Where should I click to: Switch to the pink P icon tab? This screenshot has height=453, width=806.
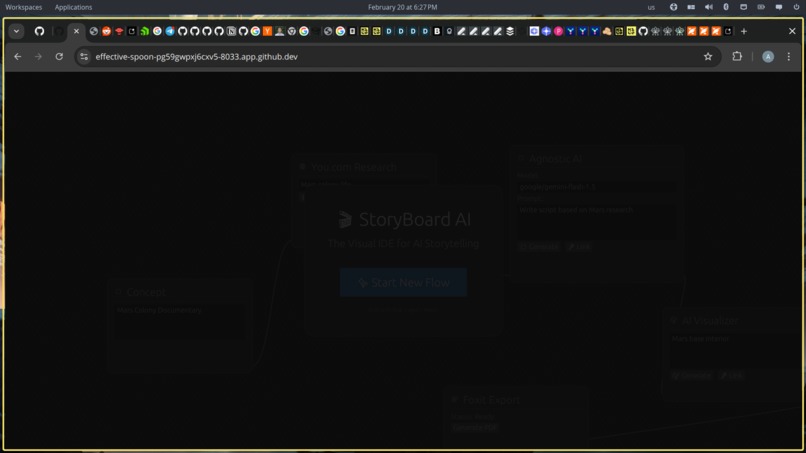click(558, 31)
